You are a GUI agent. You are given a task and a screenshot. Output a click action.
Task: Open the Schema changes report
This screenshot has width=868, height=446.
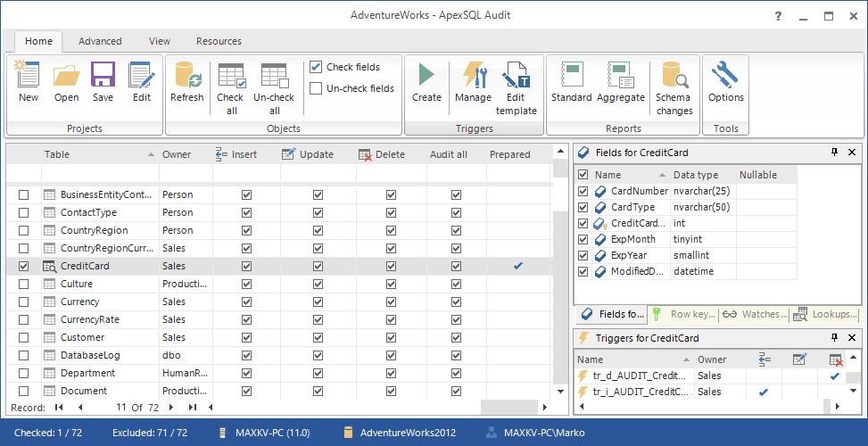(x=674, y=88)
